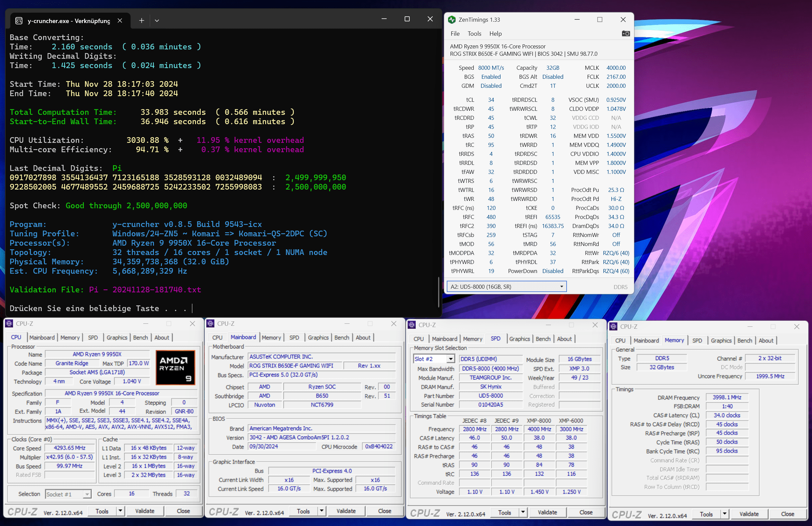Click the Part Number UD5-8000 field

click(x=490, y=396)
